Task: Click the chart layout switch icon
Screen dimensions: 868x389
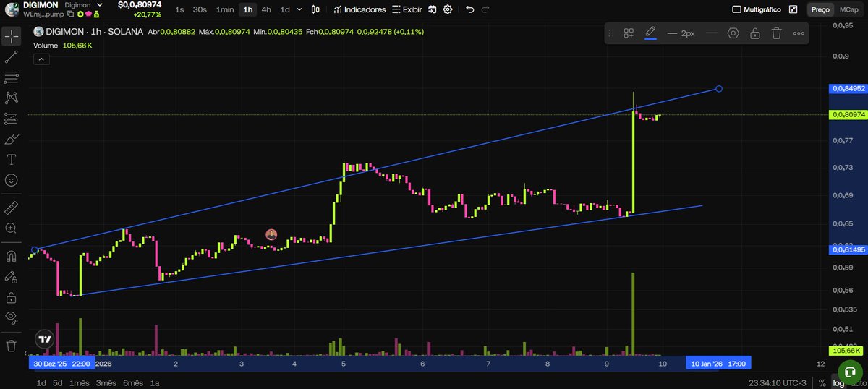Action: [433, 9]
